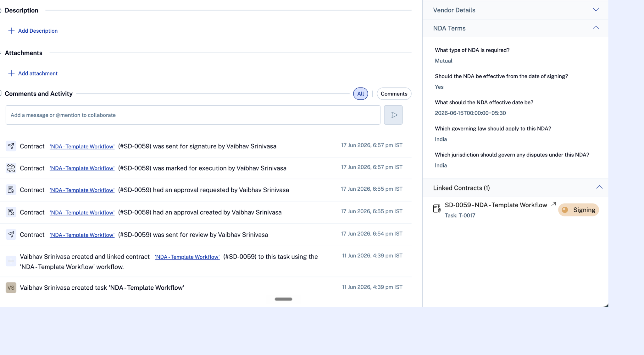The width and height of the screenshot is (644, 355).
Task: Click the approval icon on 'approval created' row
Action: pyautogui.click(x=11, y=212)
